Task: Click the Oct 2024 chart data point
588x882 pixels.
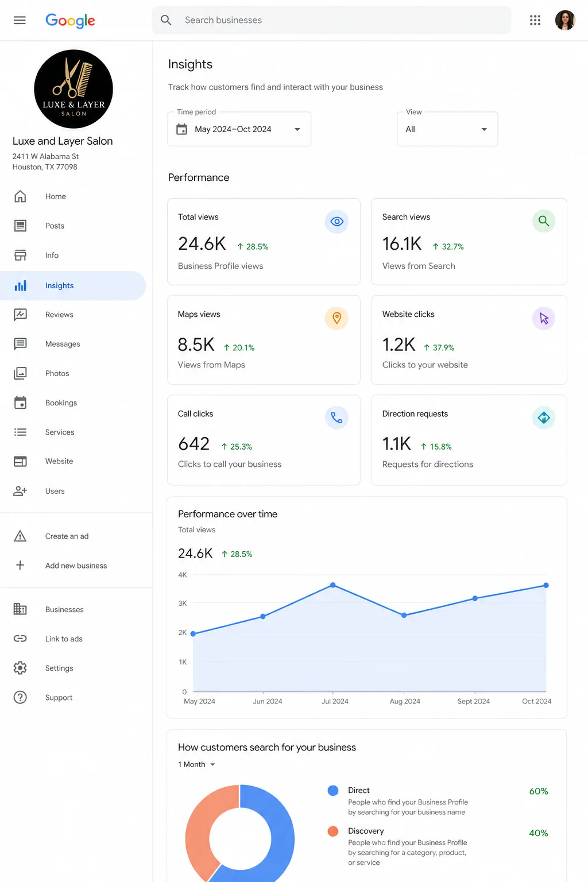Action: point(546,585)
